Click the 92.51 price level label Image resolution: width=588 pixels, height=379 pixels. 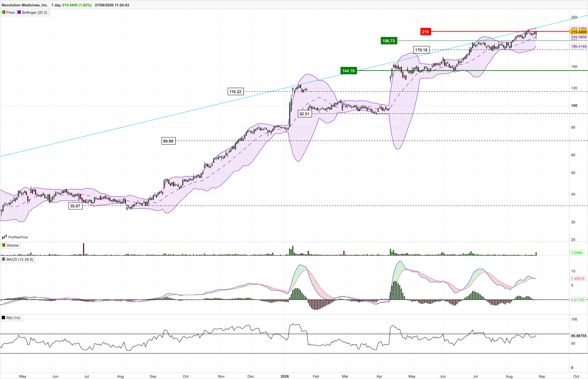[305, 114]
